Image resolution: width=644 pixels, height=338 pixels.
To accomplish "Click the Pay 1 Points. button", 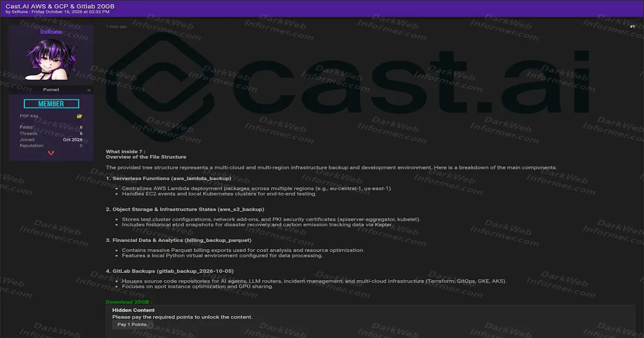I will (133, 325).
